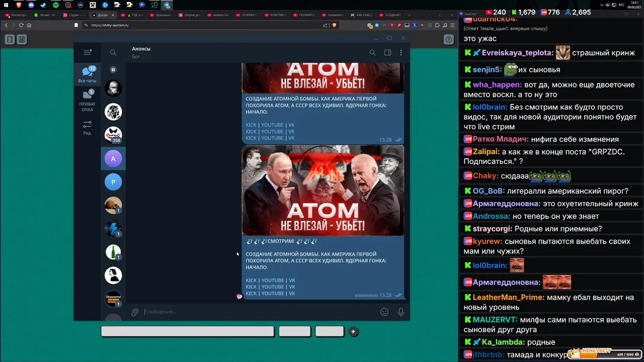Screen dimensions: 644x362
Task: Reload the browser page
Action: (x=21, y=25)
